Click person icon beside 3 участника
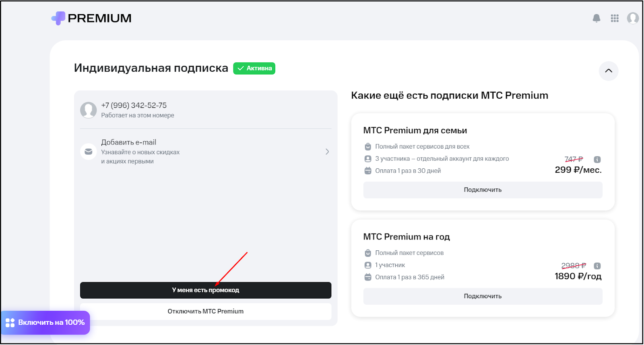This screenshot has height=345, width=644. (368, 159)
